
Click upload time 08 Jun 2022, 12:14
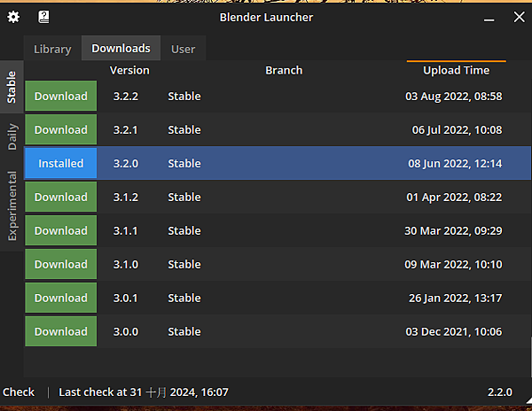point(455,163)
